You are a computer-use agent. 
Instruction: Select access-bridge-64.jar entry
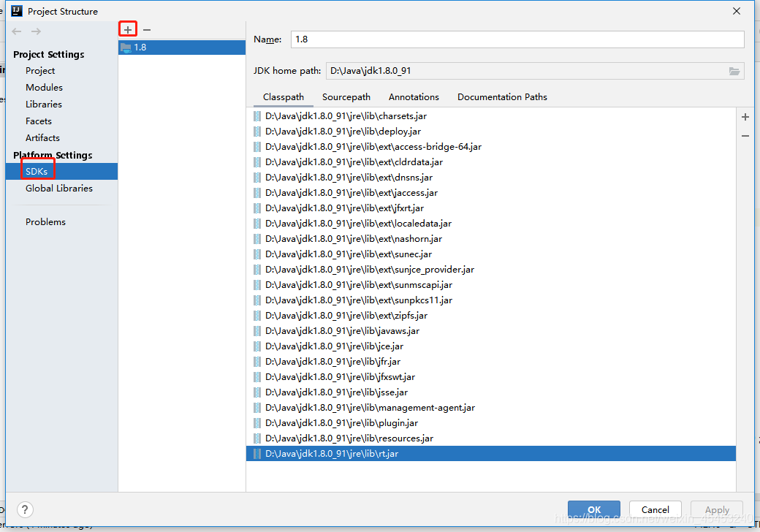491,147
